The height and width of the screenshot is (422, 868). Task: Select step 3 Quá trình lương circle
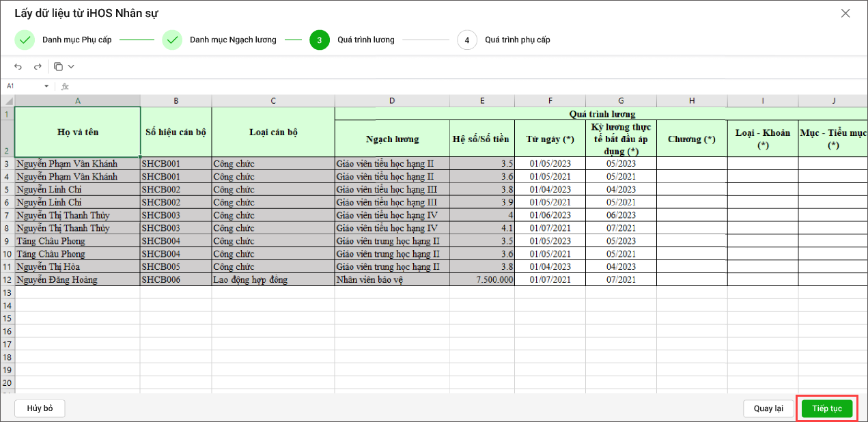point(320,40)
